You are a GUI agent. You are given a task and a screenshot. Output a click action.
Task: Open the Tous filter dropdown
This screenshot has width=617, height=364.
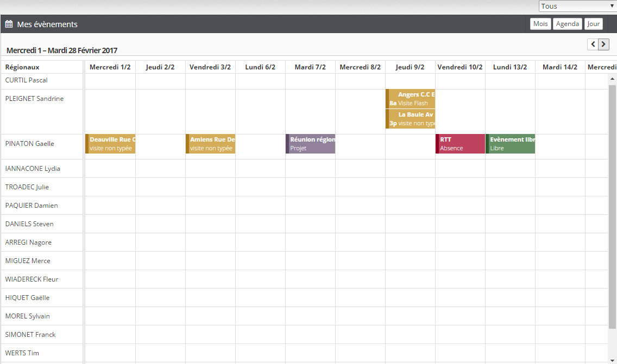pos(577,6)
